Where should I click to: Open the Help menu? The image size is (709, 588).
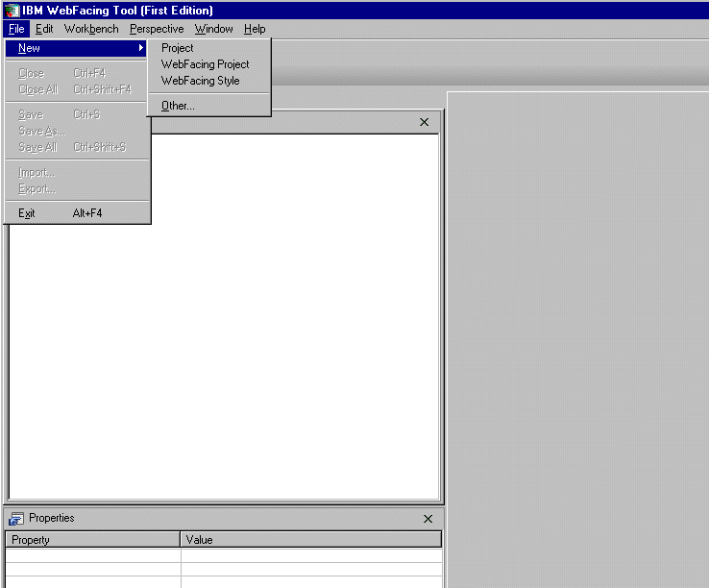[255, 29]
